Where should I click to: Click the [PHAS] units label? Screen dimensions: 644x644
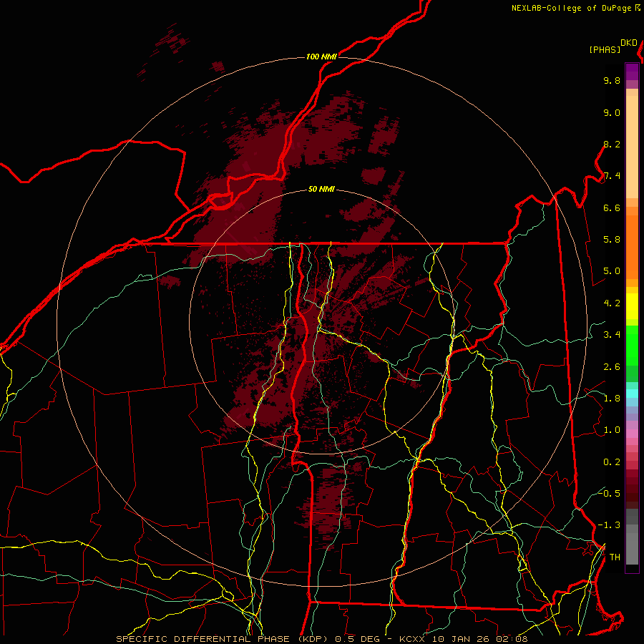tap(605, 50)
